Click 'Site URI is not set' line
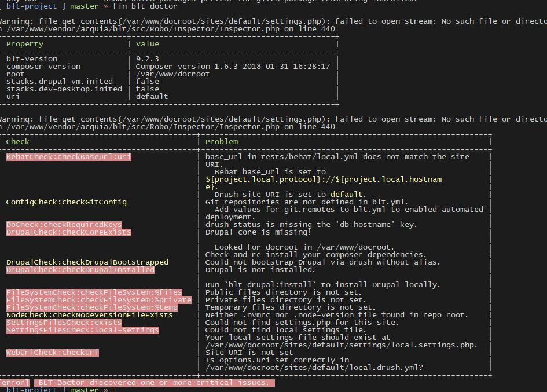This screenshot has height=392, width=547. pos(249,353)
